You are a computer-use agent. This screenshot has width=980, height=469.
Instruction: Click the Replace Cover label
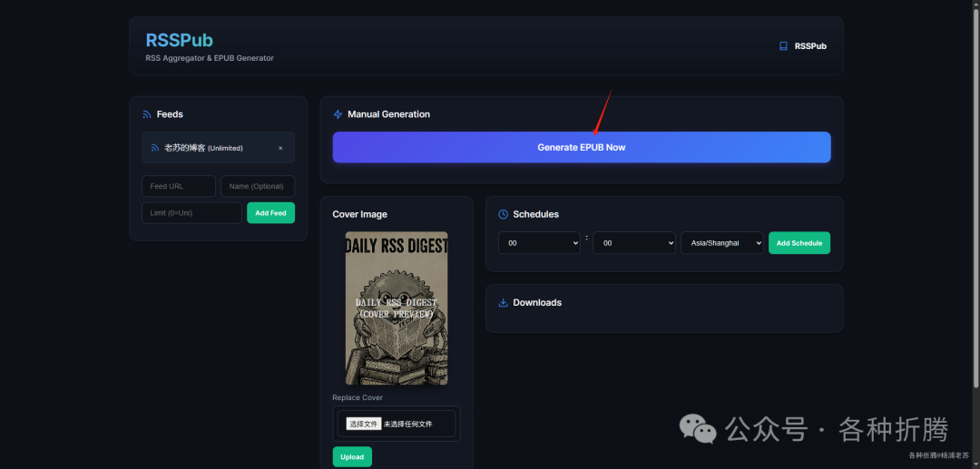click(358, 397)
